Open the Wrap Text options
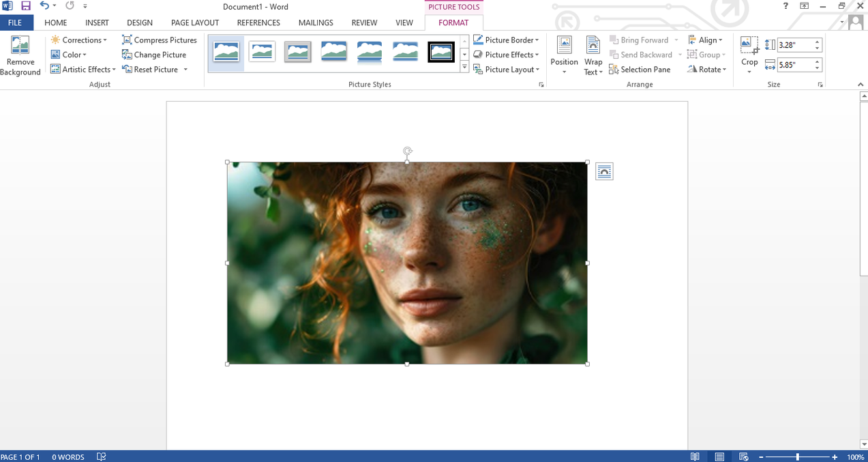The width and height of the screenshot is (868, 462). (593, 56)
